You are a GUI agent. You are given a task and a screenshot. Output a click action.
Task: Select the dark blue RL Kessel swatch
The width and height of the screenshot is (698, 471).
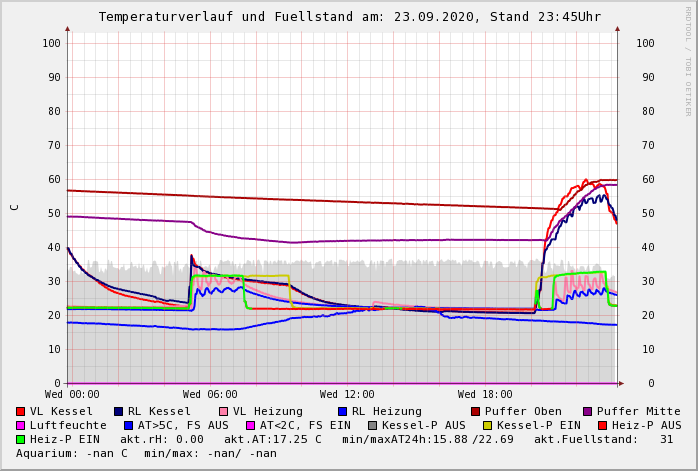click(118, 412)
